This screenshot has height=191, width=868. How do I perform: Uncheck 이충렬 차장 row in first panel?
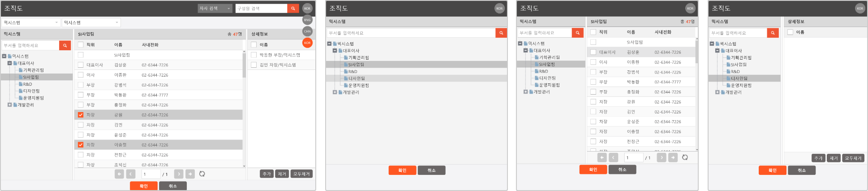(81, 145)
